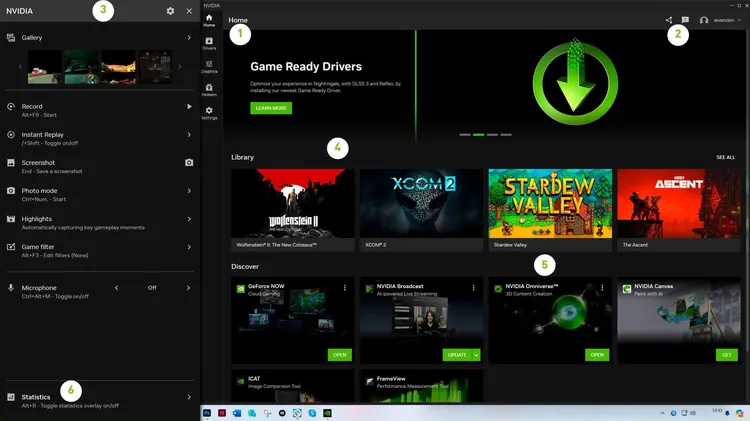Open the Drivers sidebar tab

tap(209, 44)
